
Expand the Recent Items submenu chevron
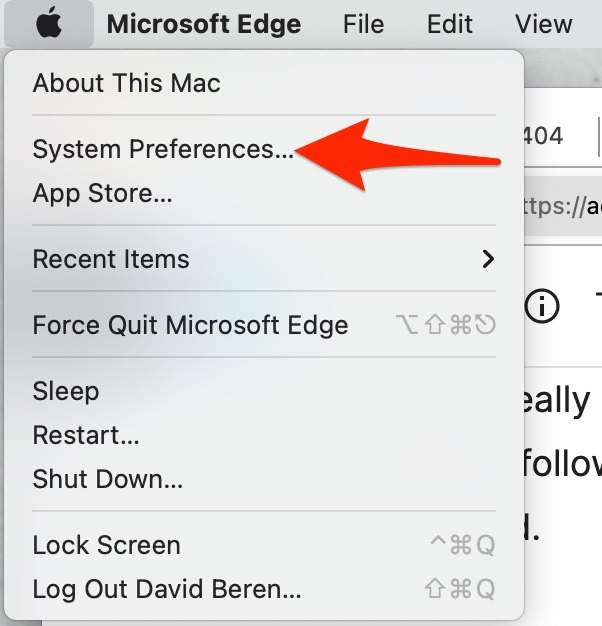[x=487, y=259]
